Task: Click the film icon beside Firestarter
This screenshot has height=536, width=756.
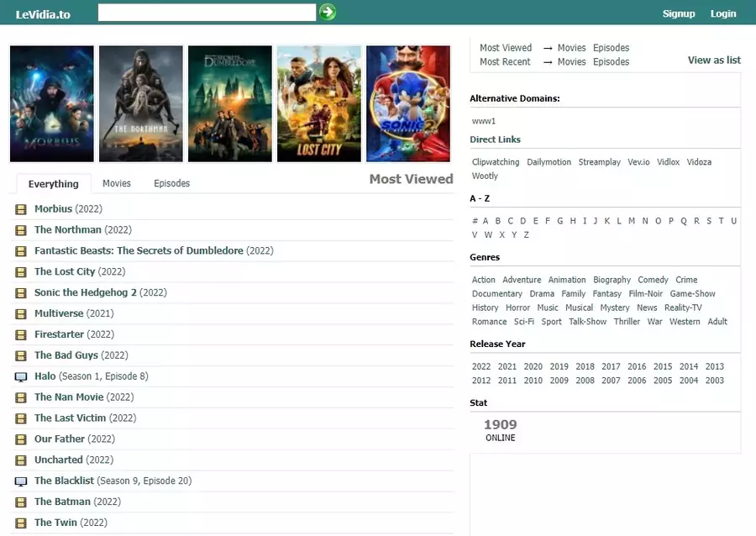Action: pyautogui.click(x=21, y=335)
